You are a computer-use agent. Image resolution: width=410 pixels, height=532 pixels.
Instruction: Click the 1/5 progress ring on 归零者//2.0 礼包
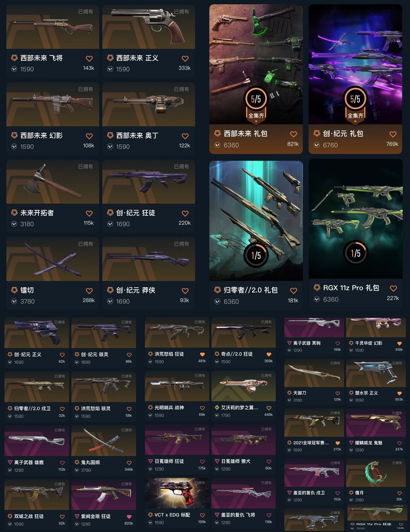[256, 255]
